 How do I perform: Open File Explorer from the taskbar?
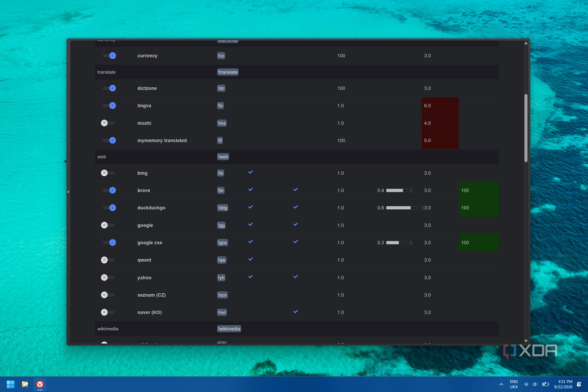25,384
